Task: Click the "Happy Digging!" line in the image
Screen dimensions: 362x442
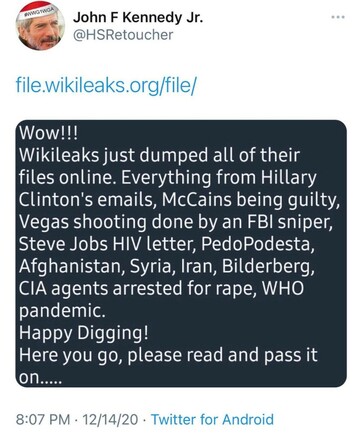Action: click(x=83, y=333)
